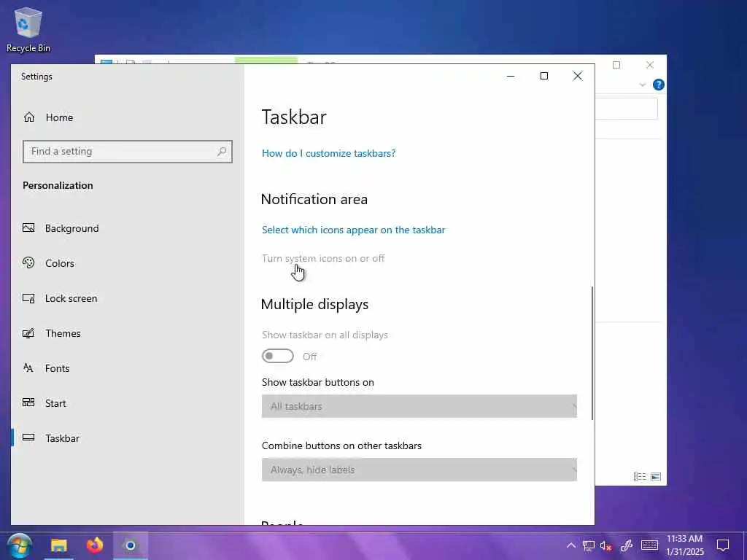
Task: Click the Find a setting search box
Action: tap(127, 152)
